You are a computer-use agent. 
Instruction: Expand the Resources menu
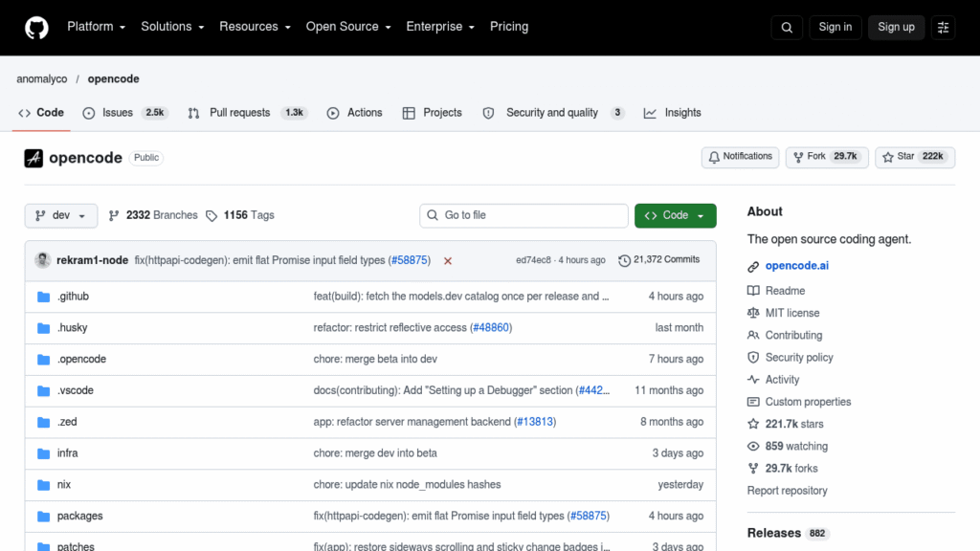(x=255, y=27)
